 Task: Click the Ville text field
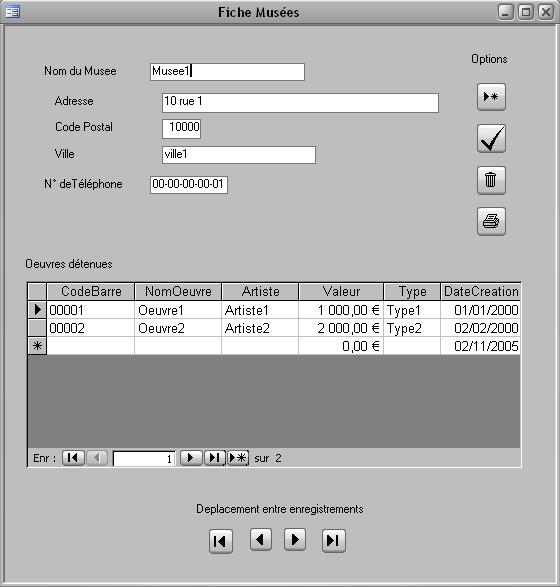point(239,155)
